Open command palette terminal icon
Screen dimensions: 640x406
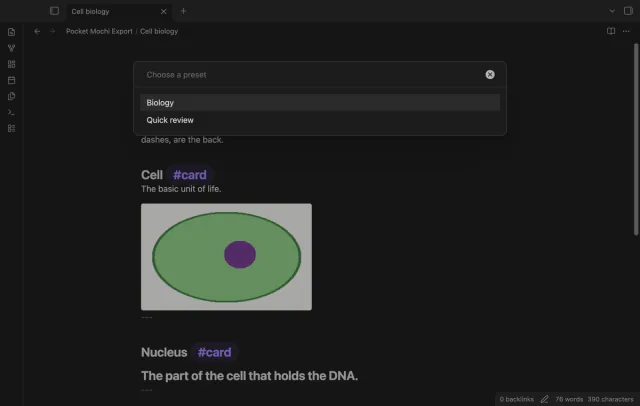pyautogui.click(x=11, y=112)
